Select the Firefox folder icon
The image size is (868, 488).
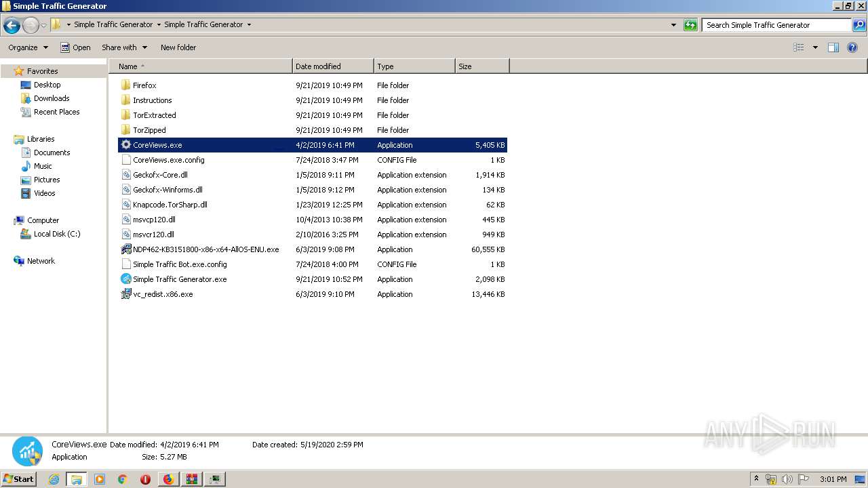(125, 85)
